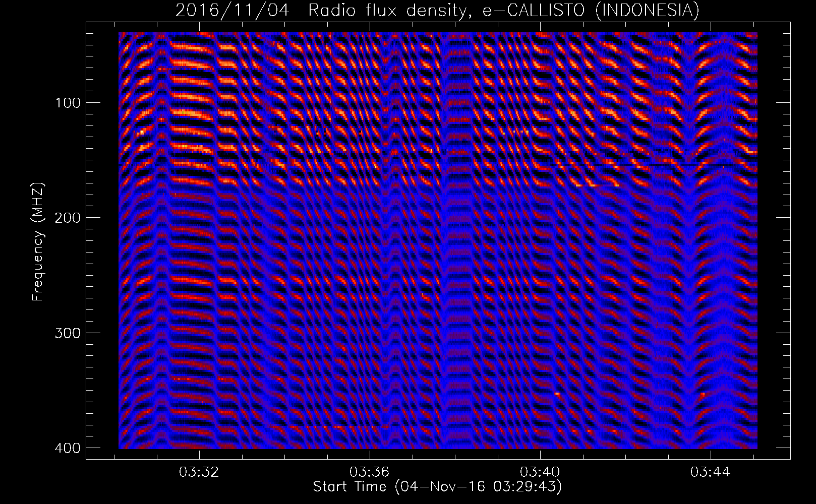Click the 'Frequency (MHZ)' axis label
The height and width of the screenshot is (504, 816).
click(x=38, y=242)
